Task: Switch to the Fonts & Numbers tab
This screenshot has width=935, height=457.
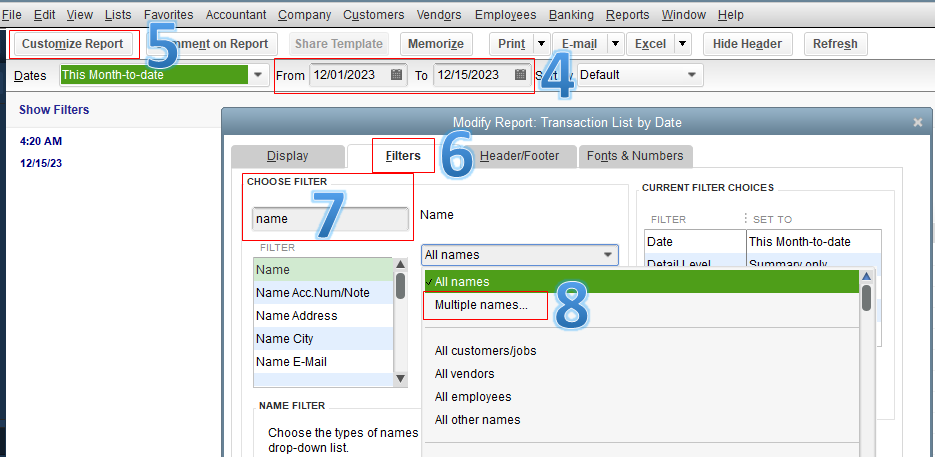Action: click(x=635, y=156)
